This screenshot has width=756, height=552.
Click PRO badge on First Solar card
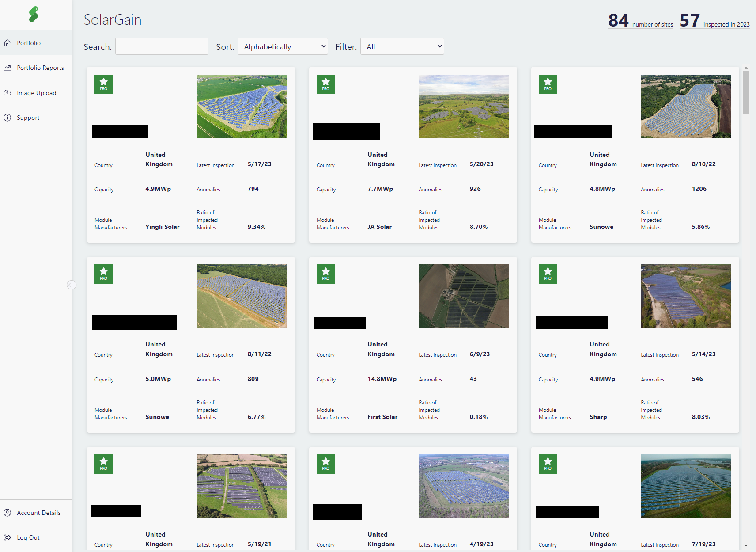(325, 274)
